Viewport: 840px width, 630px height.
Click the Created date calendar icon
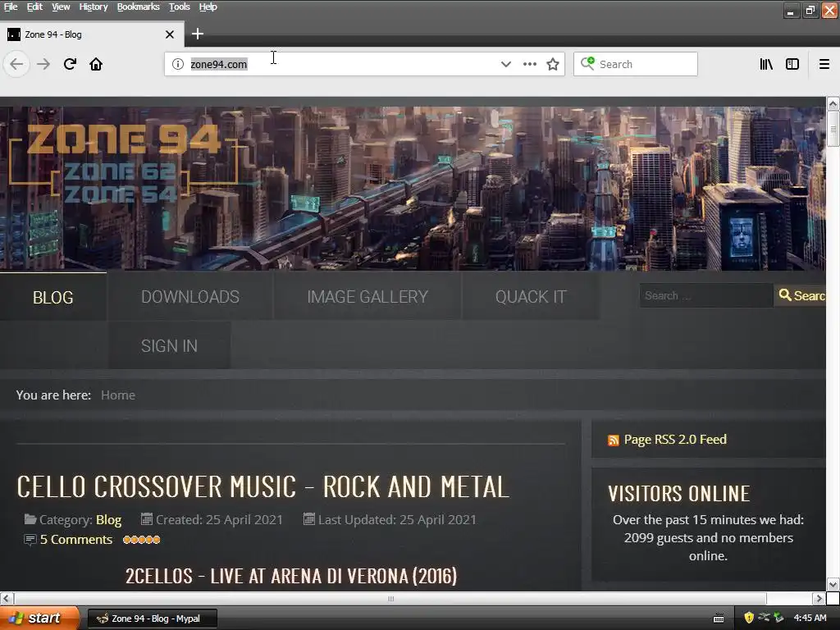(x=146, y=519)
